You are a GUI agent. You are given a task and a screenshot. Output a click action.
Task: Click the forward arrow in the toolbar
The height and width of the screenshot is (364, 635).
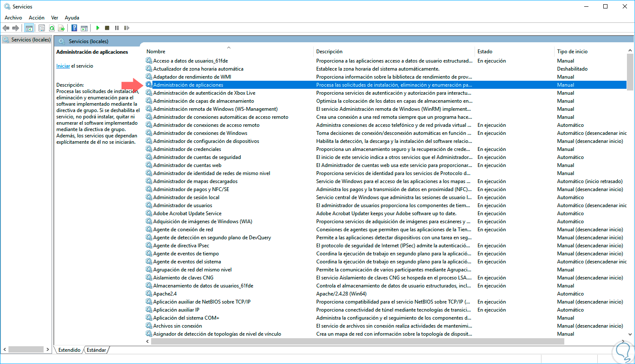(x=16, y=28)
